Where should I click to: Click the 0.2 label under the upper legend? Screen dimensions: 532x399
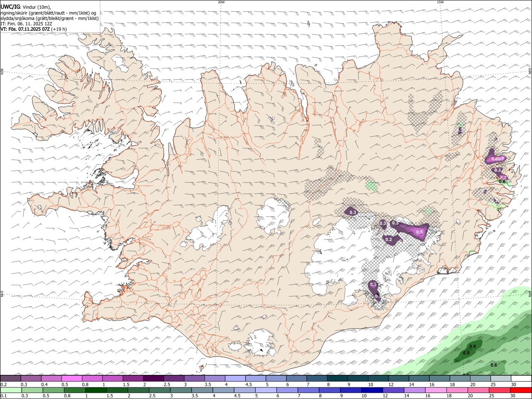point(3,384)
